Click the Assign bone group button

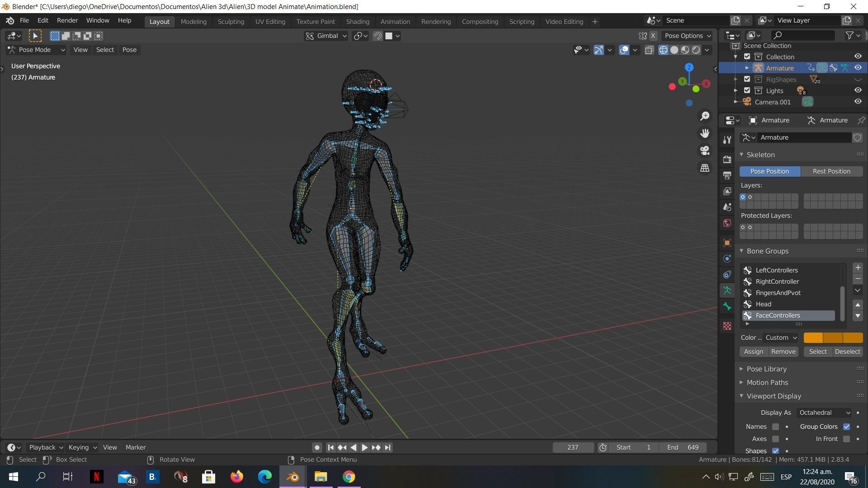(753, 352)
